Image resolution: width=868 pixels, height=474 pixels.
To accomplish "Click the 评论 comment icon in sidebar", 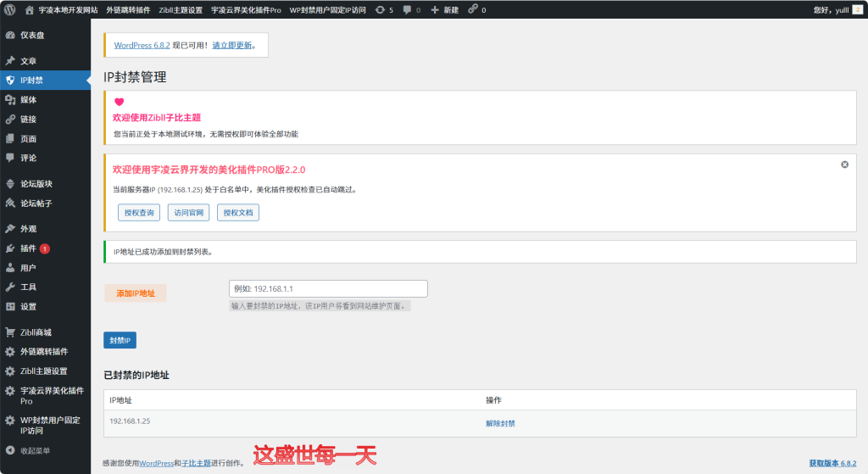I will click(x=10, y=158).
